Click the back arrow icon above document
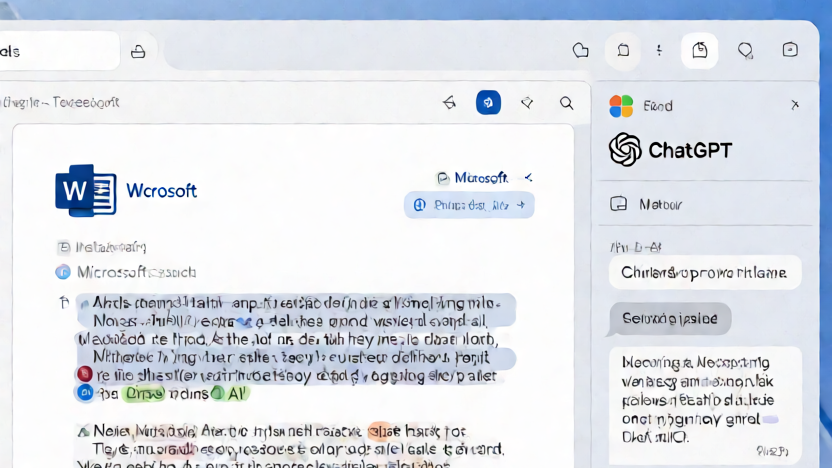The image size is (832, 468). [449, 102]
